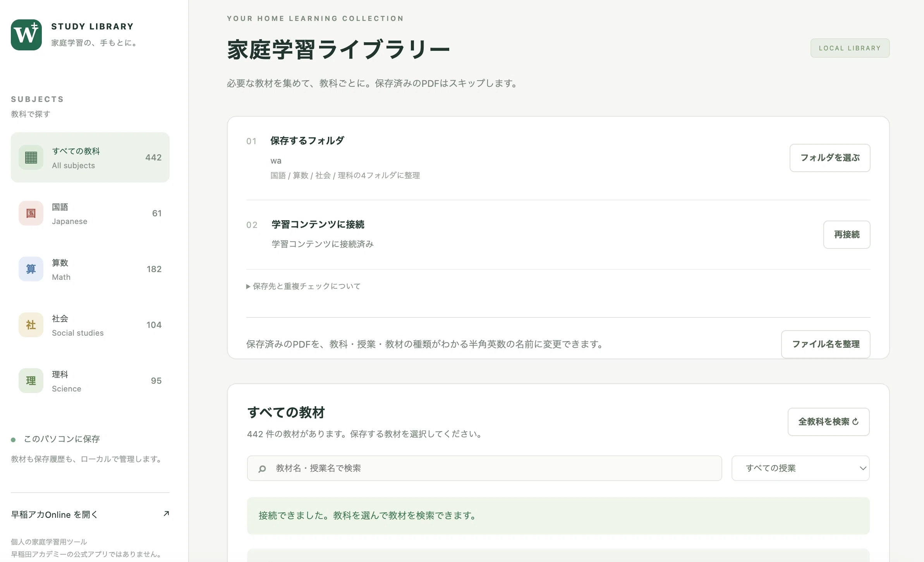The image size is (924, 562).
Task: Click the 442 count for all subjects
Action: coord(153,157)
